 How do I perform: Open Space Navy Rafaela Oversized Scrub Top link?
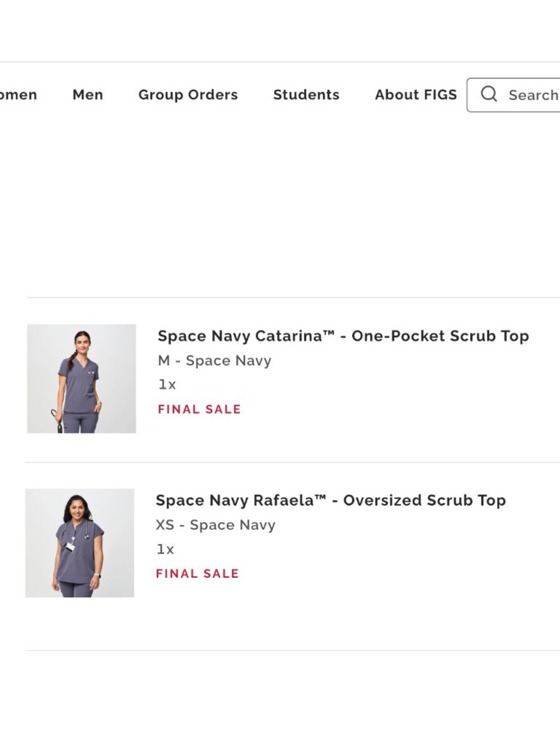[331, 500]
